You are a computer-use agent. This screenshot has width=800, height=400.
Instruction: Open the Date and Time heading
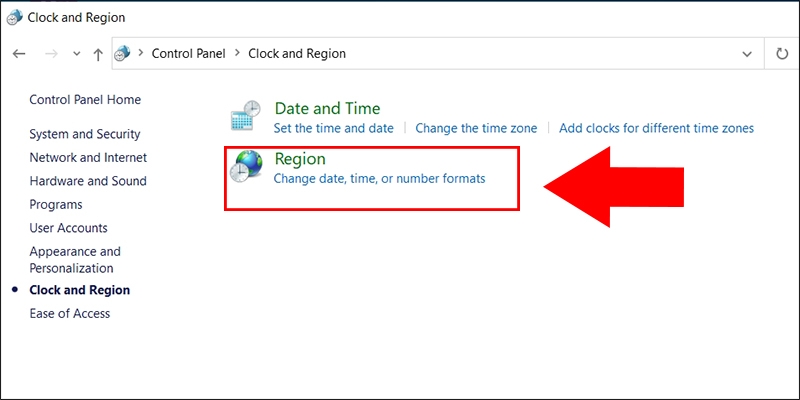(327, 108)
